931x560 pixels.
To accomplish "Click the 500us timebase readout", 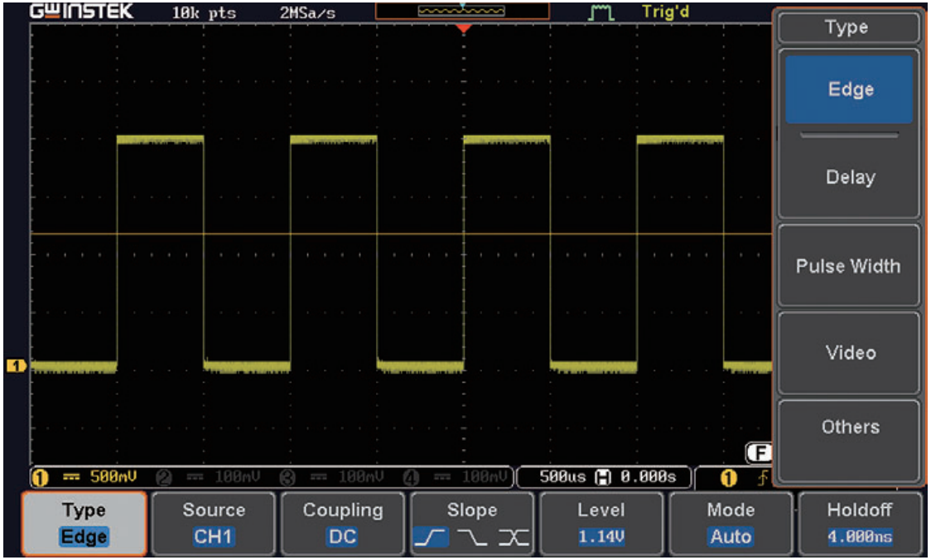I will click(x=563, y=477).
